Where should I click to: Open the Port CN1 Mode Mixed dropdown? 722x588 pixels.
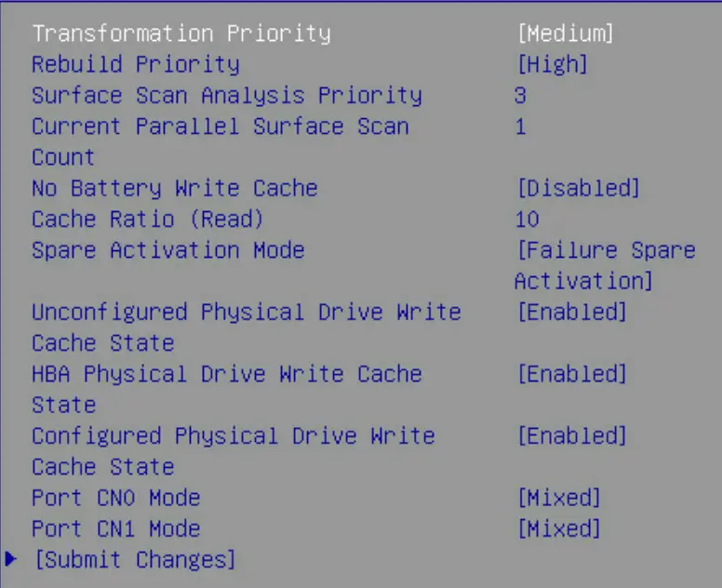(558, 528)
